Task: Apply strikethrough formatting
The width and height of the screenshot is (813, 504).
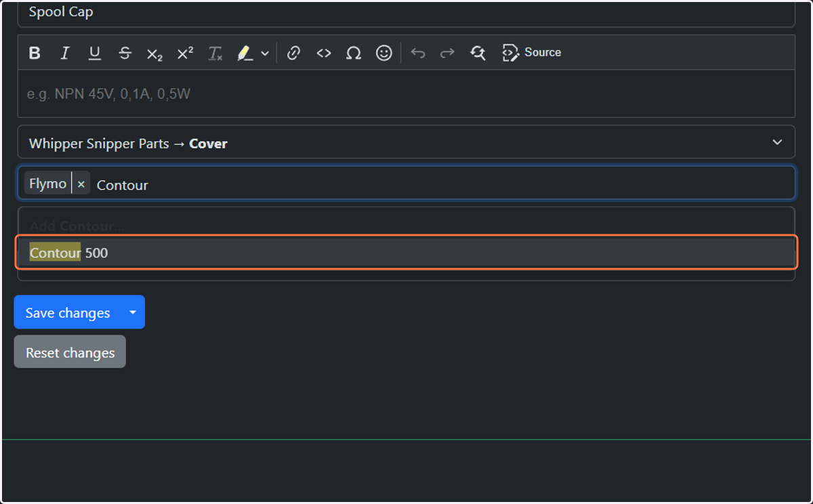Action: tap(125, 53)
